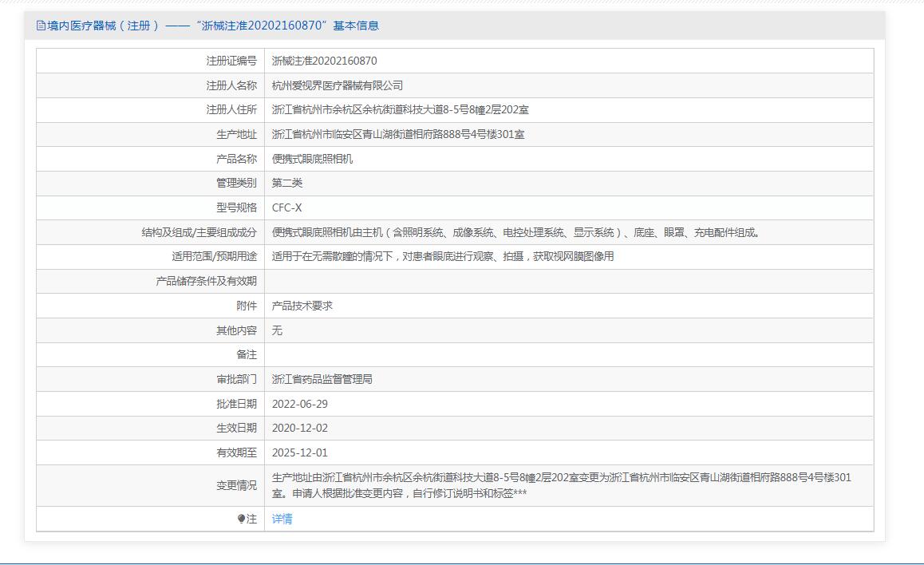The height and width of the screenshot is (565, 924).
Task: Select effective date 2020-12-02
Action: [300, 428]
